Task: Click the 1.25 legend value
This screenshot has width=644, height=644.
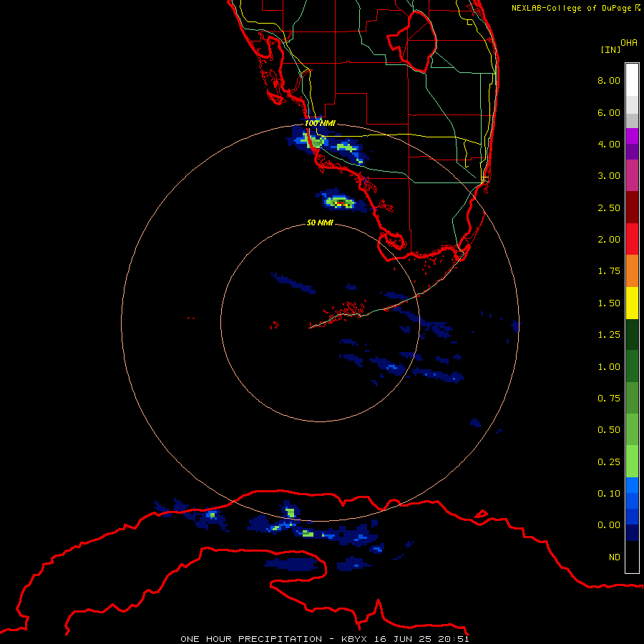Action: [609, 335]
